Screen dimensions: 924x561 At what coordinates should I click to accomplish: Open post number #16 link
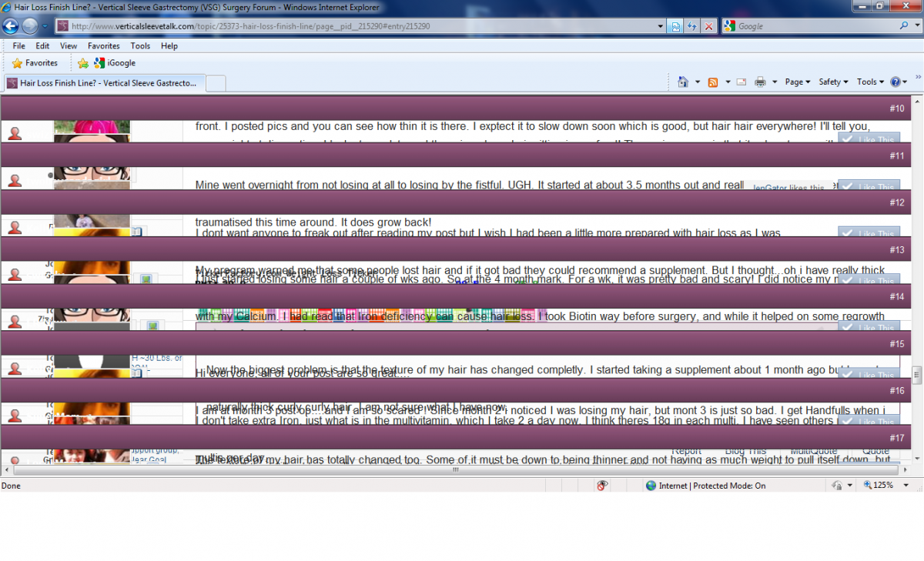[896, 391]
